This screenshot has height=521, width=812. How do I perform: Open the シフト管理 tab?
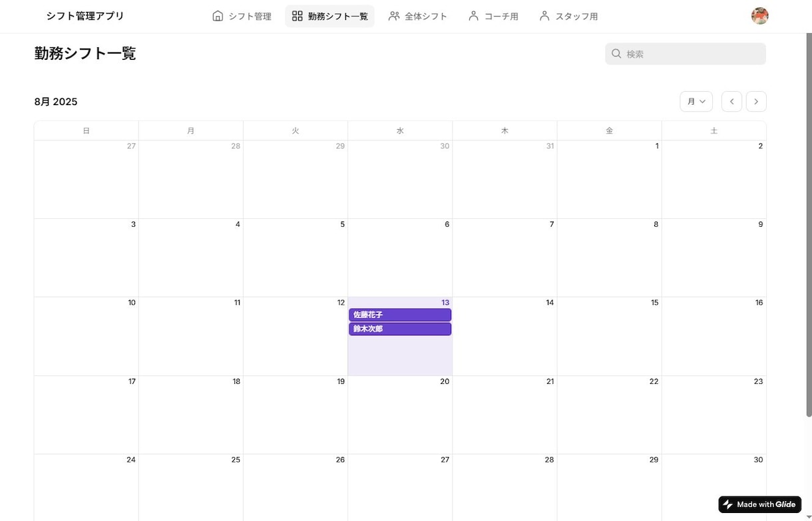[x=242, y=16]
